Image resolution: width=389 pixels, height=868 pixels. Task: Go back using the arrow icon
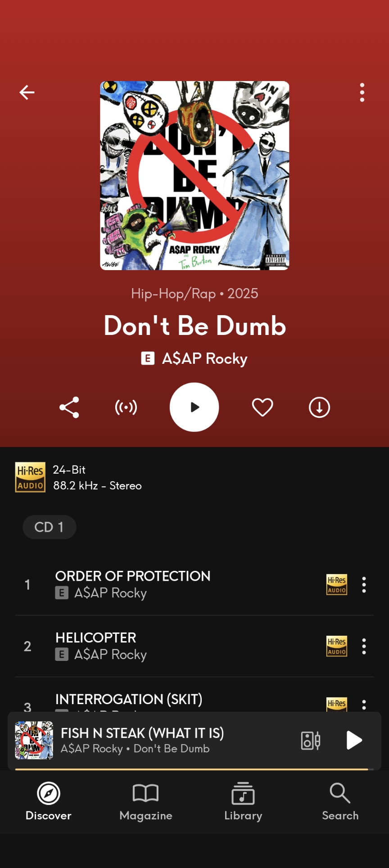point(27,92)
